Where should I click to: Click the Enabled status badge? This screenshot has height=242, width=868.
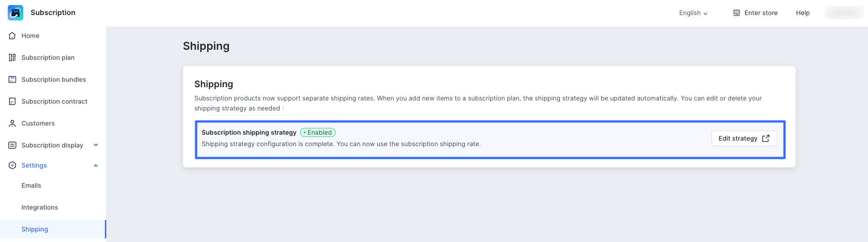pos(318,132)
